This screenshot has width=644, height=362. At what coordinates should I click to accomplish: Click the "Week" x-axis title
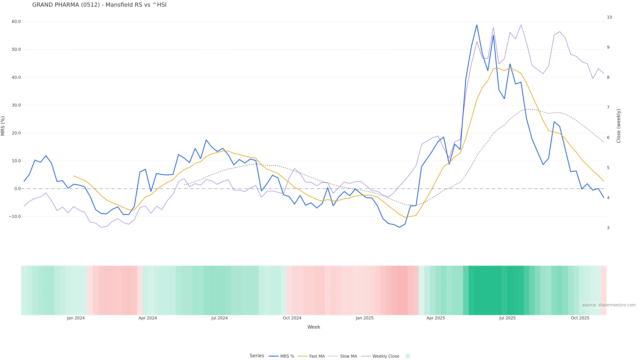click(x=314, y=327)
